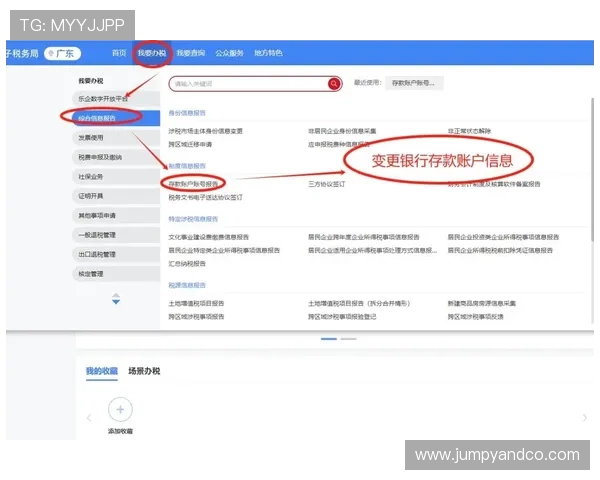600x480 pixels.
Task: Open 跨区域涉税事项报验登记 link
Action: coord(342,317)
